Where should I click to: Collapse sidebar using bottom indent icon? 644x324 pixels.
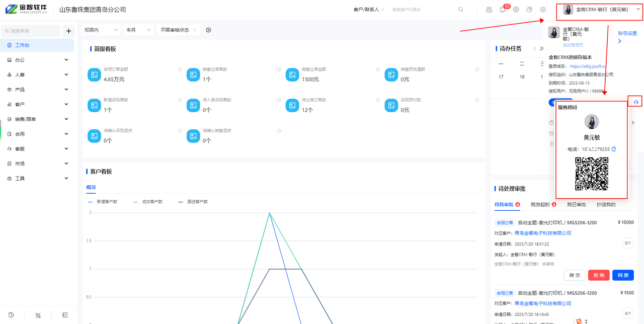(65, 315)
